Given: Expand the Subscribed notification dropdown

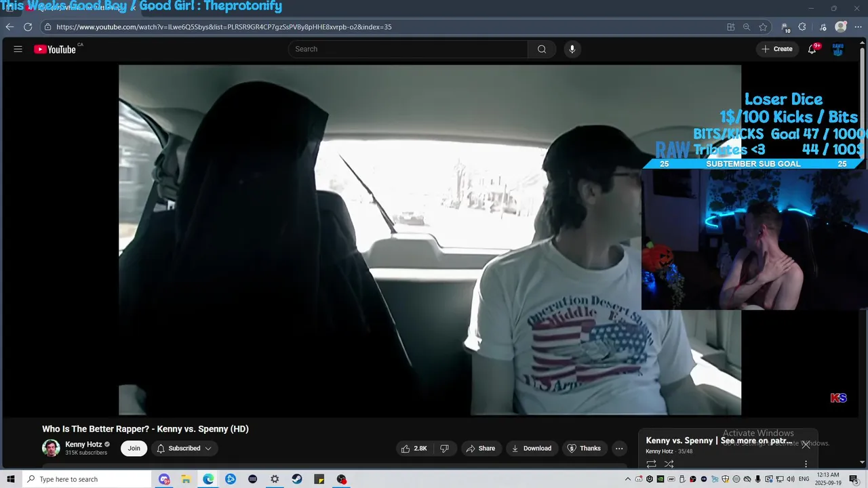Looking at the screenshot, I should pyautogui.click(x=184, y=448).
